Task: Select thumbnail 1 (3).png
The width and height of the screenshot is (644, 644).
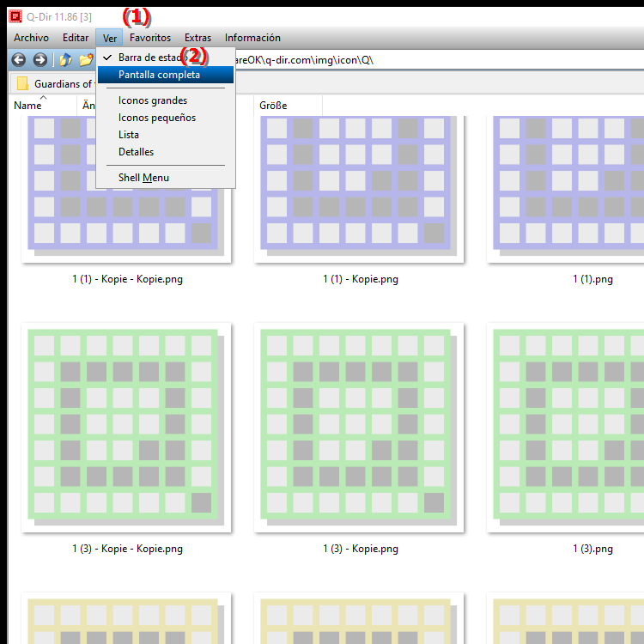Action: [x=566, y=428]
